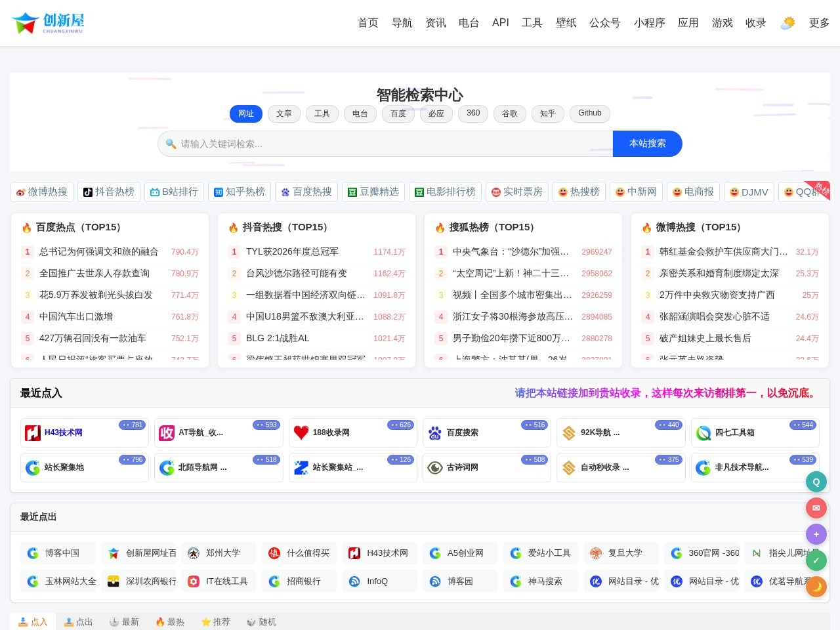Expand the 更多 menu
The height and width of the screenshot is (630, 840).
click(x=820, y=23)
